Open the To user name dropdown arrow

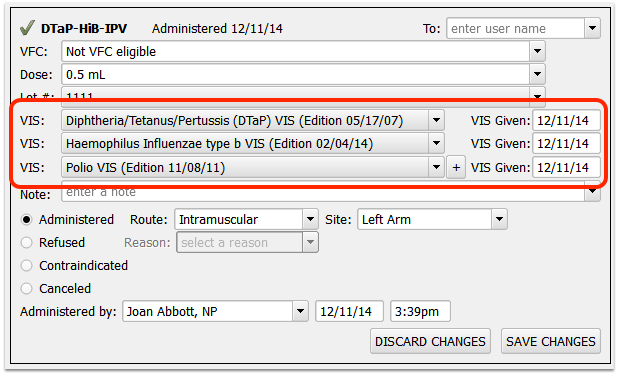(x=592, y=28)
